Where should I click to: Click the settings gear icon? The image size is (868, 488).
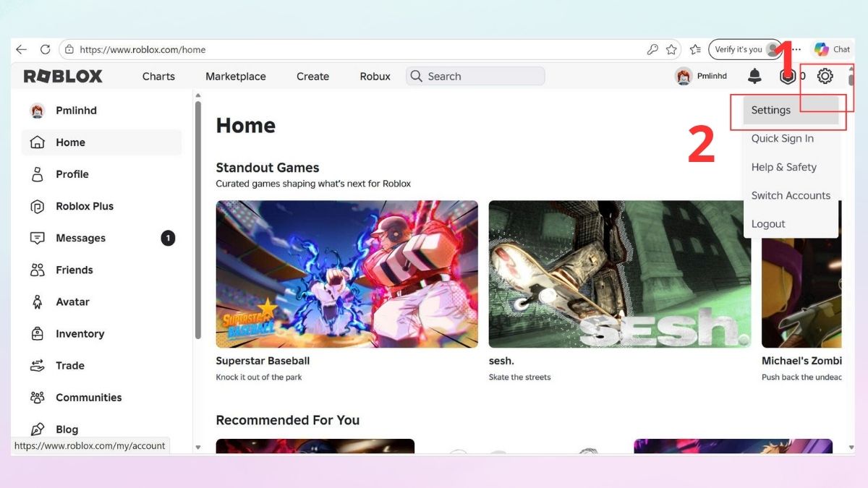click(x=825, y=76)
